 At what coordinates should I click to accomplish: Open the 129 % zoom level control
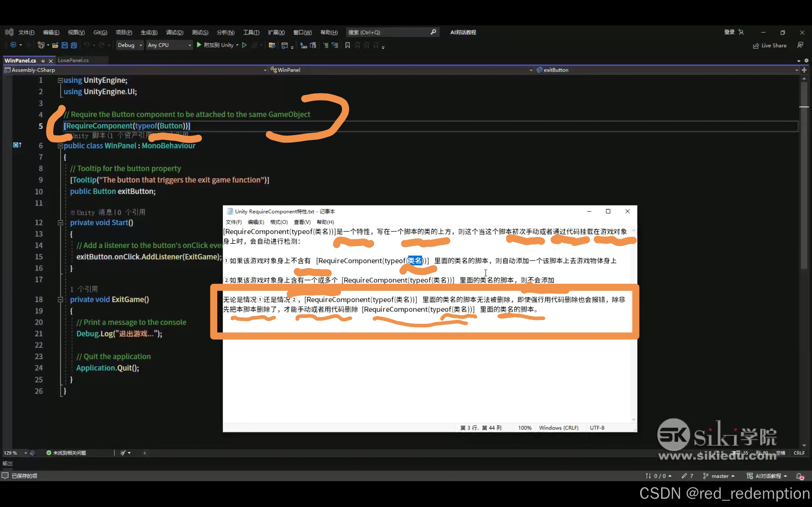coord(15,453)
